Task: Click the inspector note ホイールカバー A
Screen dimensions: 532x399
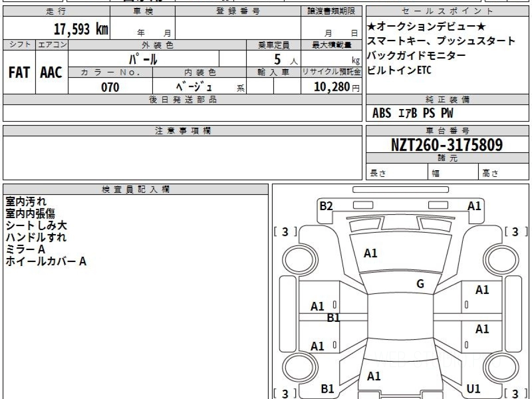Action: pyautogui.click(x=46, y=262)
